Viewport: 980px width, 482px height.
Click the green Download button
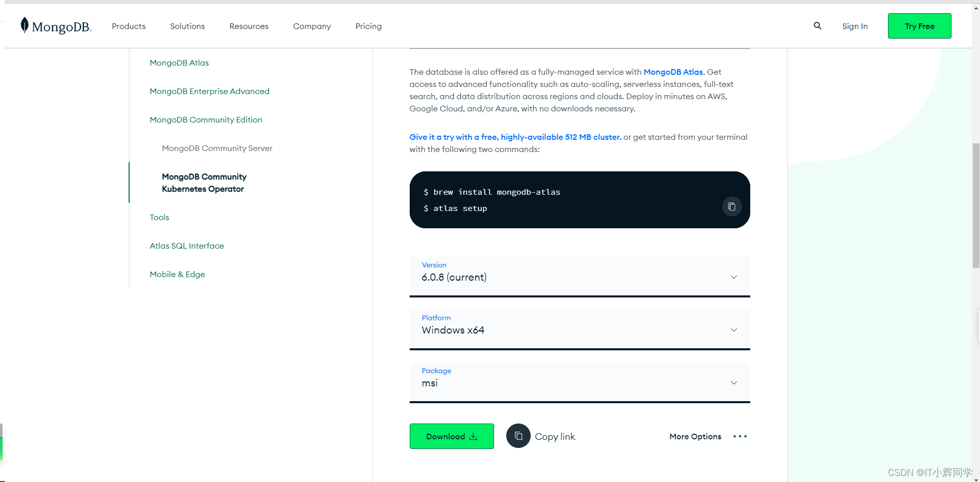(452, 436)
